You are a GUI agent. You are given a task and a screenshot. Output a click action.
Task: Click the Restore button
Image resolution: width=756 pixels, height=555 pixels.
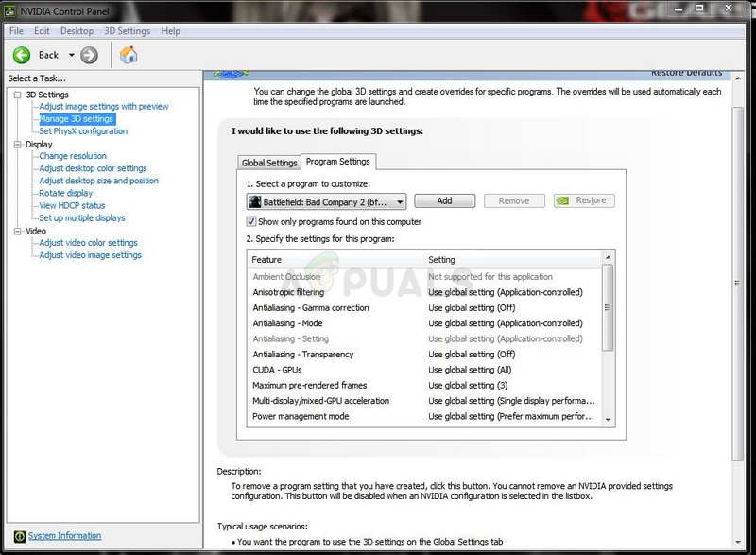pos(584,200)
